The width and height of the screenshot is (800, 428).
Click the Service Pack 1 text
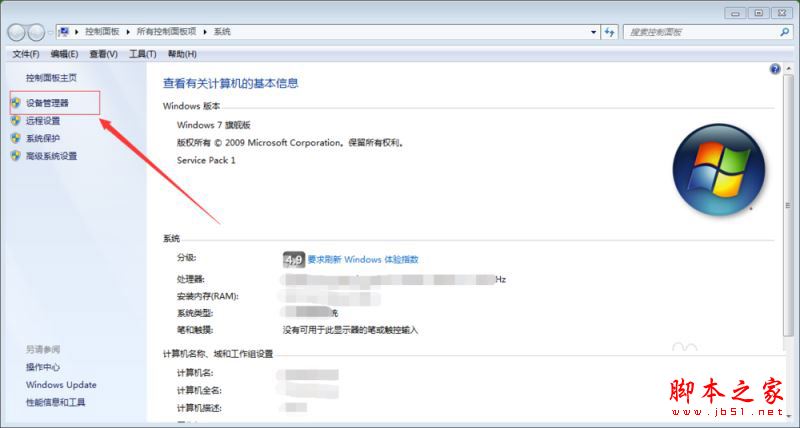pos(206,160)
